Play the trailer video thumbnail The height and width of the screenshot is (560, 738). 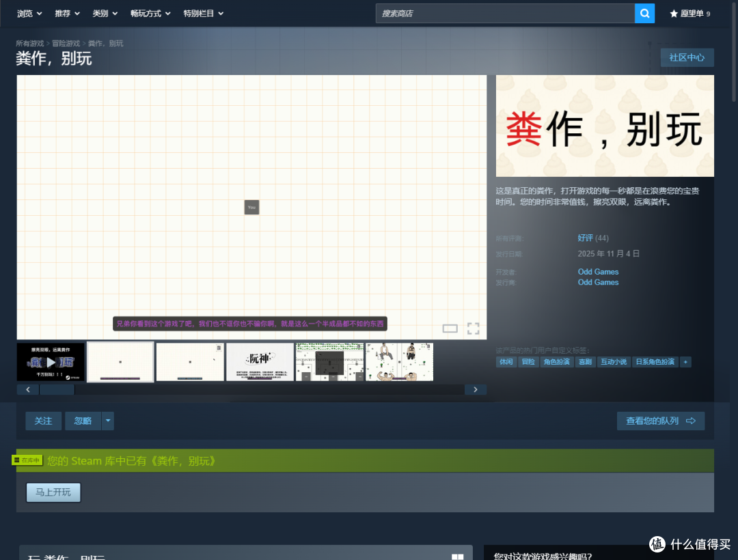pos(51,362)
